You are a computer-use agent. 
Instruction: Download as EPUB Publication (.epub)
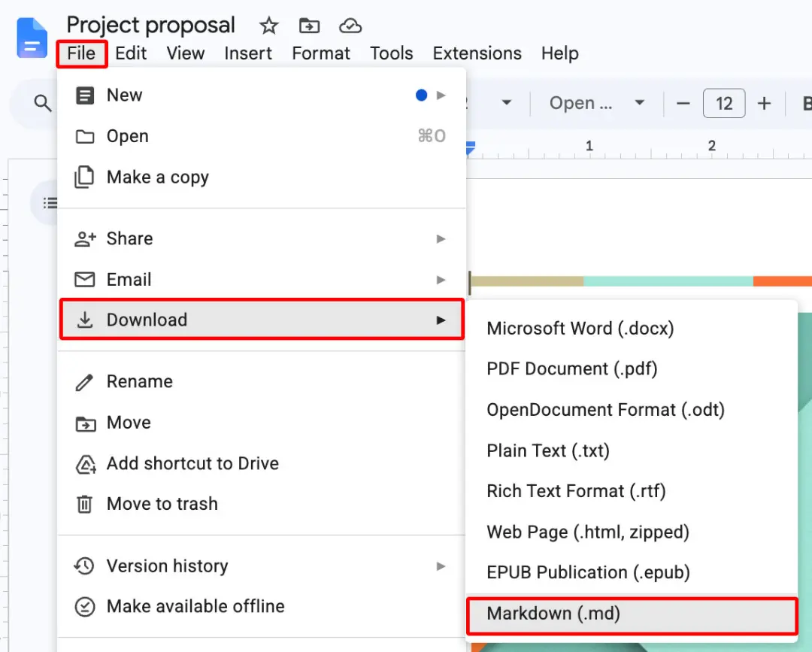[632, 572]
